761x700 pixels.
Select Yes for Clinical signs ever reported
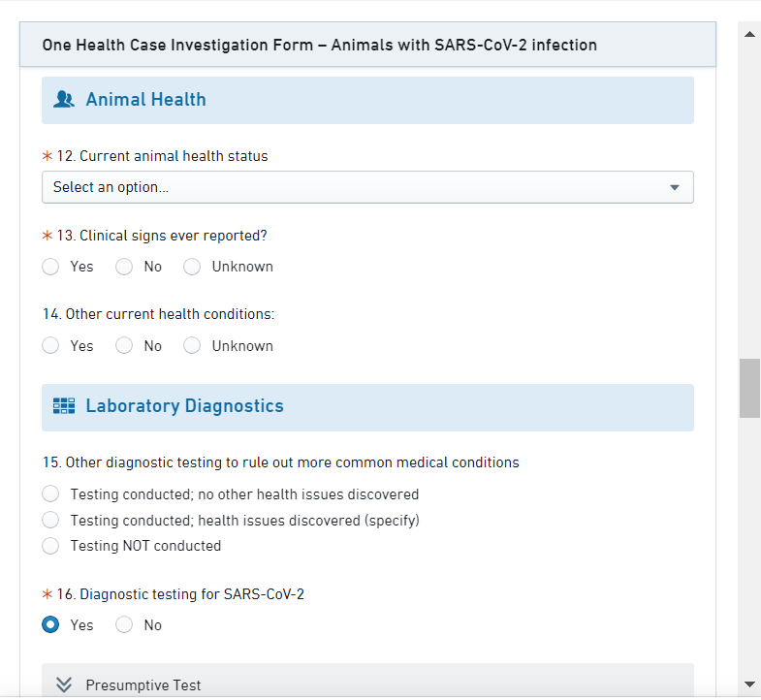51,267
